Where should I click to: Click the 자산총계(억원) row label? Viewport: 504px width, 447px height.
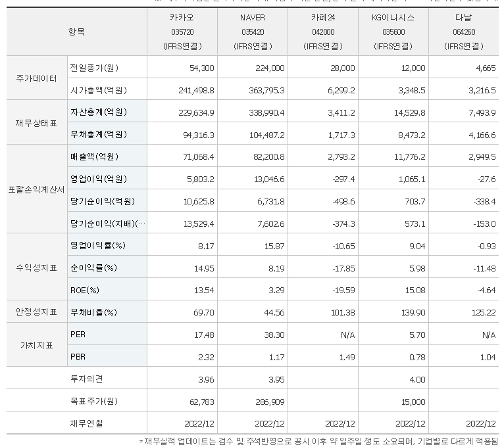(99, 112)
